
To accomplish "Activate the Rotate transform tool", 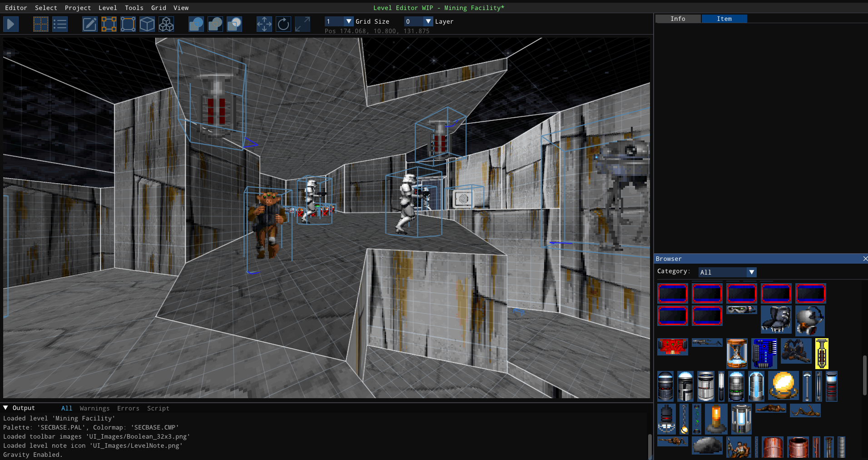I will click(283, 24).
